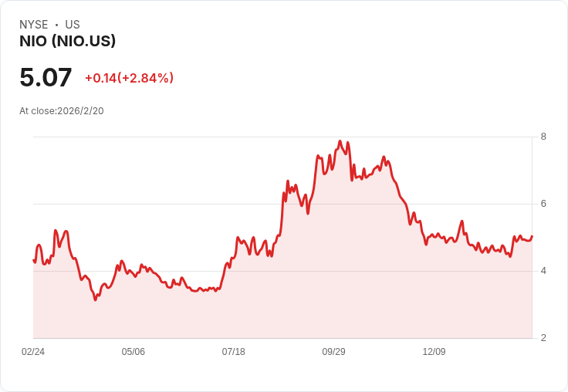Click the 6 price axis label
568x392 pixels.
pos(543,204)
